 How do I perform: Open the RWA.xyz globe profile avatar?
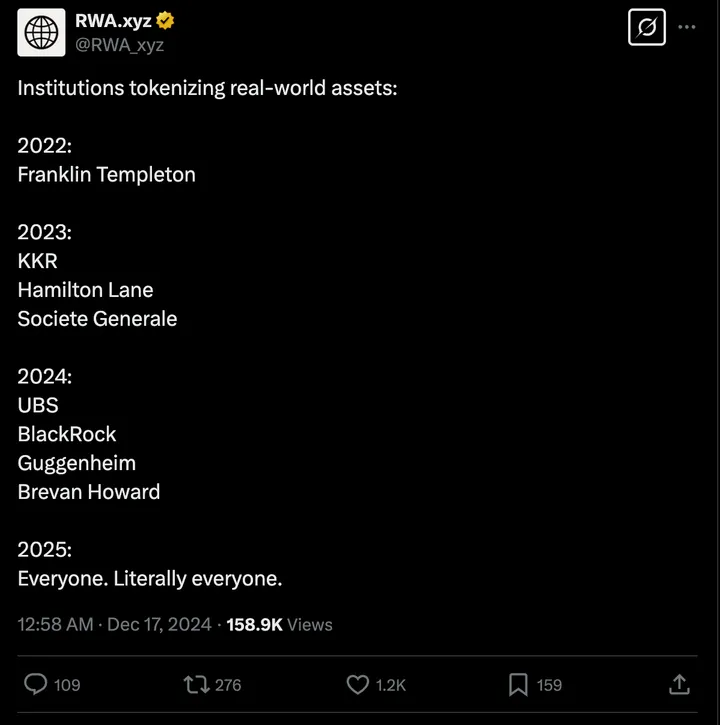click(x=42, y=32)
